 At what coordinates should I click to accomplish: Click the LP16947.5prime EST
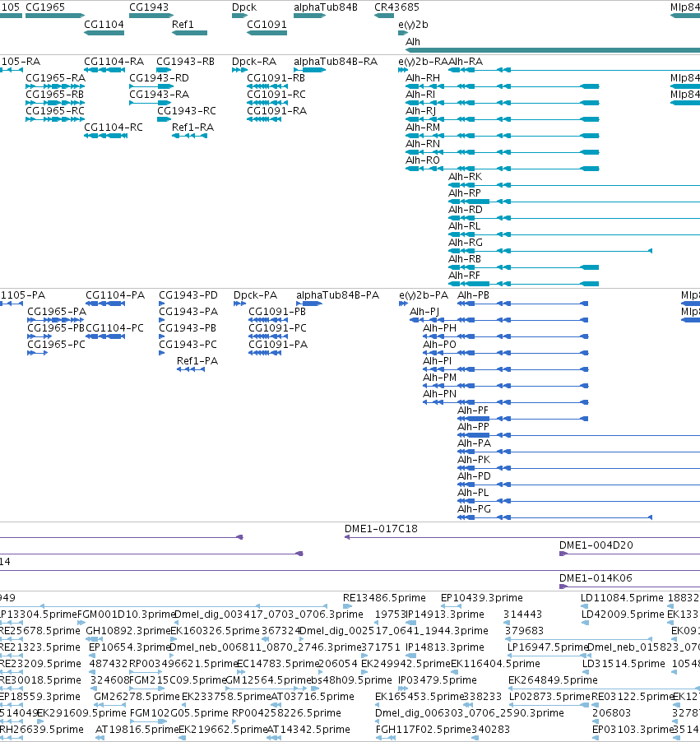point(549,656)
